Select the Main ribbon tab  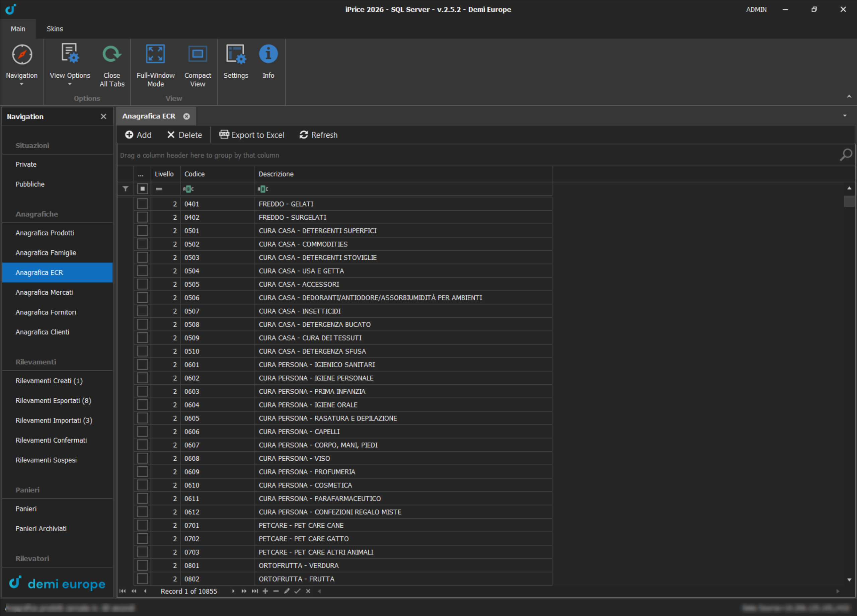coord(18,29)
